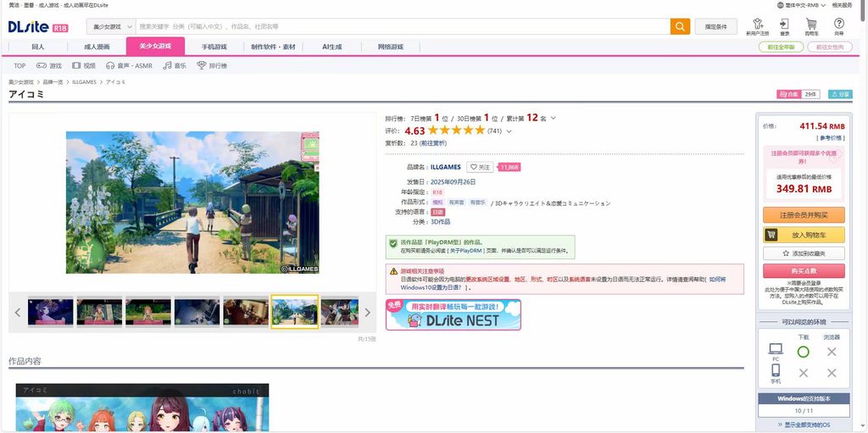This screenshot has height=433, width=868.
Task: Switch to the 网络游戏 tab
Action: tap(390, 47)
